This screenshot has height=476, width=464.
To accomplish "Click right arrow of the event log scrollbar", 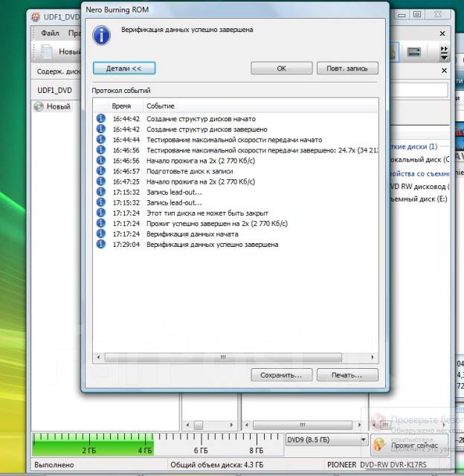I will click(373, 357).
